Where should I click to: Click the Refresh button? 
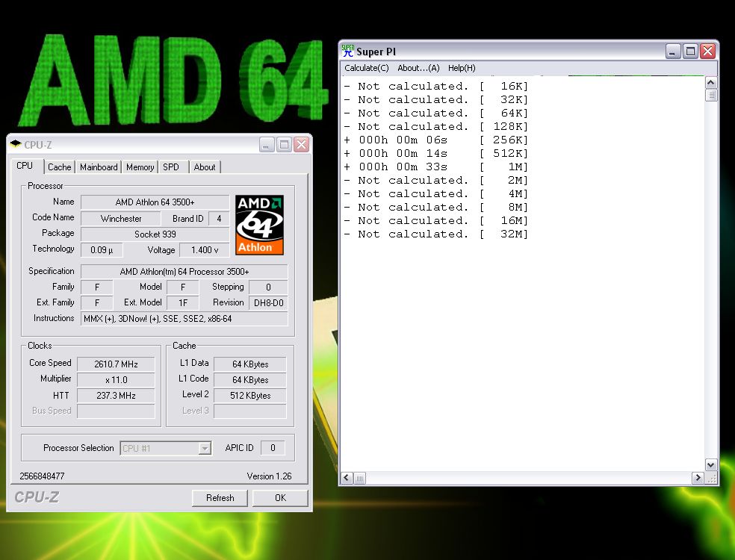(220, 498)
